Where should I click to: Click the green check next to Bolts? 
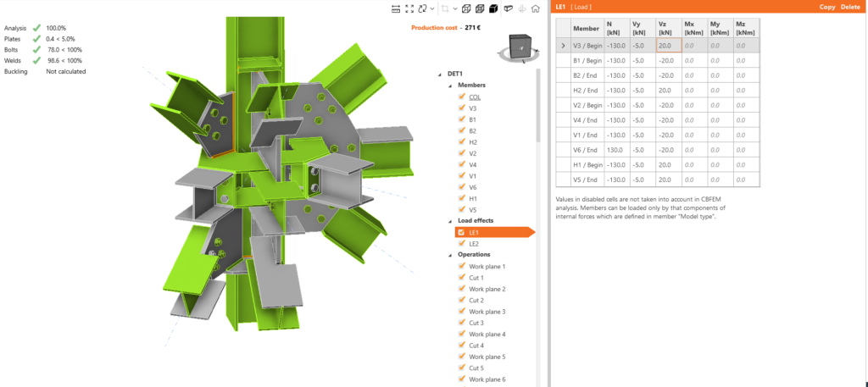click(x=36, y=50)
